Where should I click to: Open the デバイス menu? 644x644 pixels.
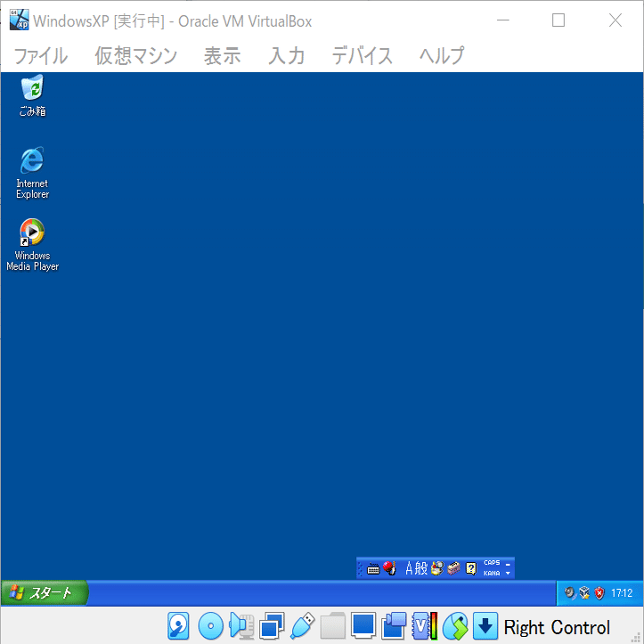[x=363, y=55]
